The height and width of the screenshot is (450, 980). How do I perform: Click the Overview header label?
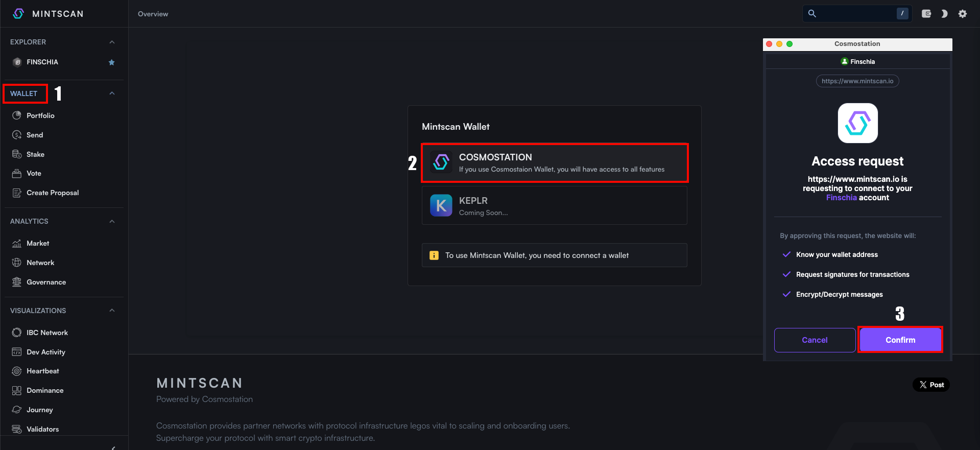point(153,14)
